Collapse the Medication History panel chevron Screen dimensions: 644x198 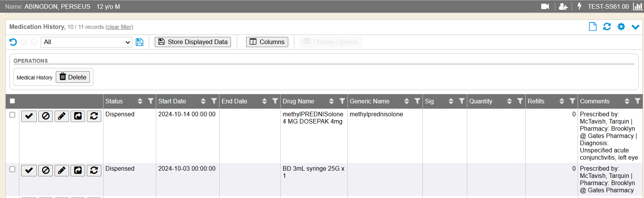[x=635, y=27]
